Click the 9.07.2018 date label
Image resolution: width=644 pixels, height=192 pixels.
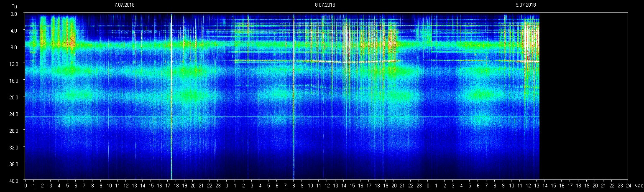(x=526, y=5)
